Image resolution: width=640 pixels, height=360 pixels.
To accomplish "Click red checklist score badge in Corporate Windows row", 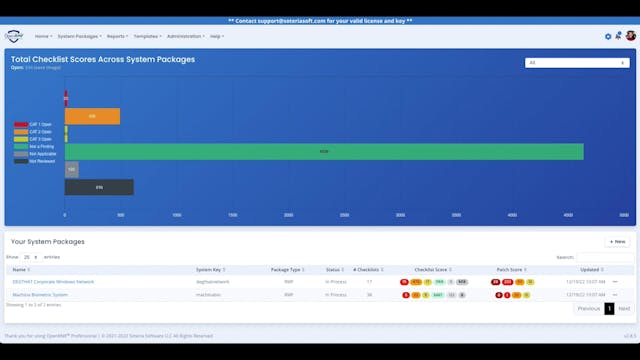I will (x=404, y=282).
